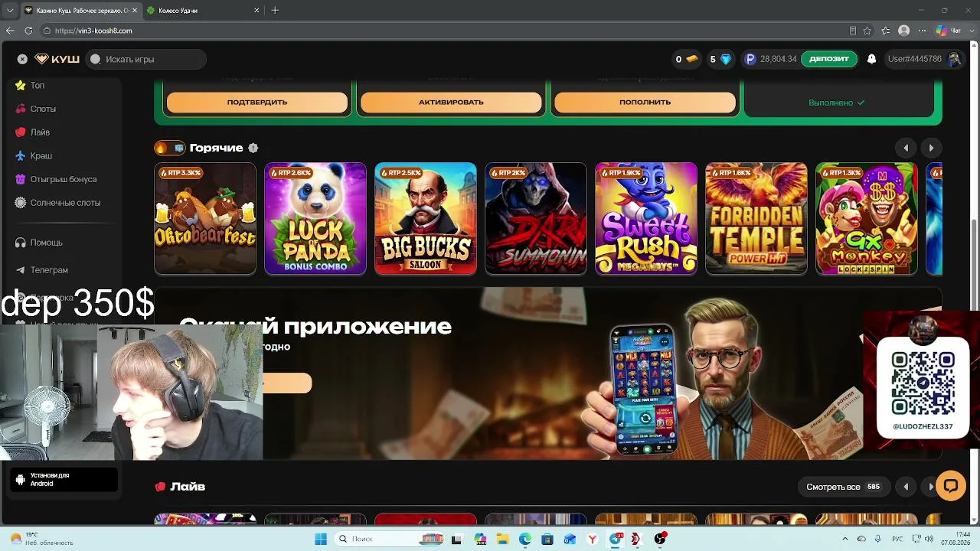Viewport: 980px width, 551px height.
Task: Open the gold bars balance counter
Action: pyautogui.click(x=687, y=59)
